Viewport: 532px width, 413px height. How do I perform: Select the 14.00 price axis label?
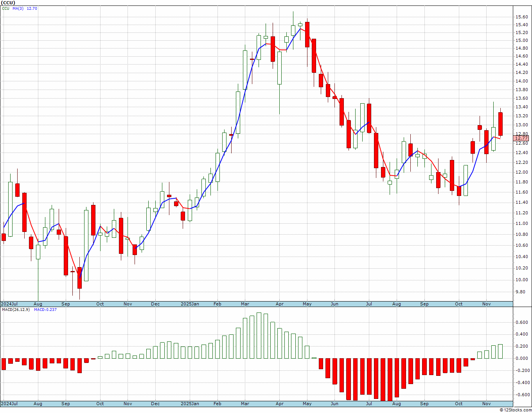[521, 81]
